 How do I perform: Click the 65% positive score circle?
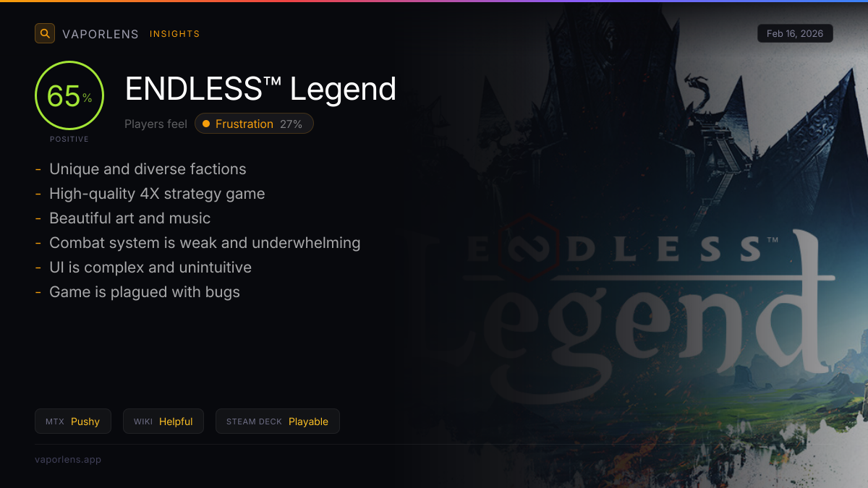pos(69,95)
